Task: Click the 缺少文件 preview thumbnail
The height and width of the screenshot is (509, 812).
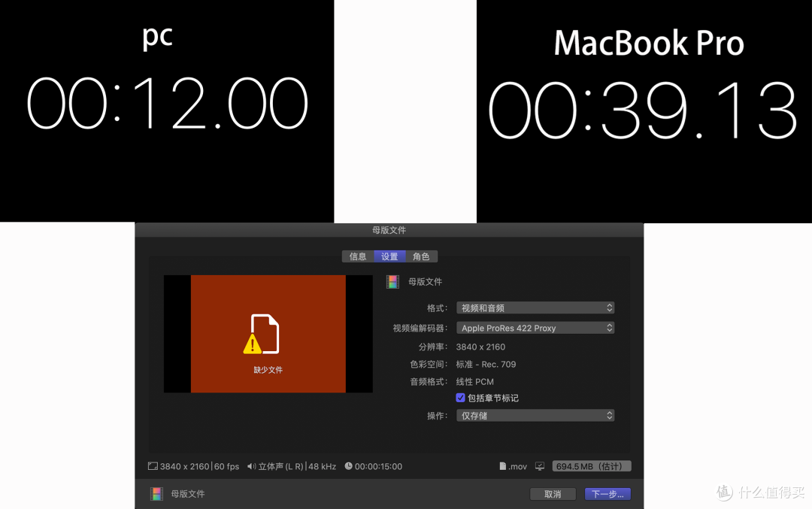Action: click(268, 334)
